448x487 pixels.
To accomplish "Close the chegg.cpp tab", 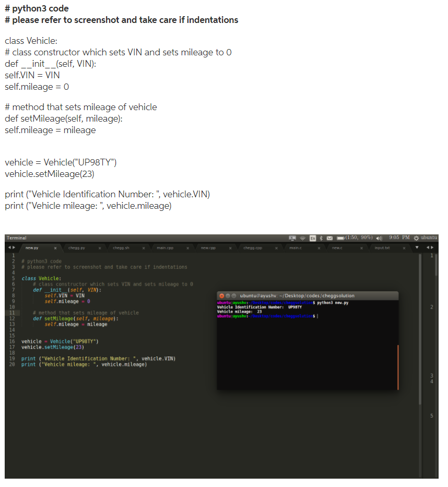I will pos(276,249).
